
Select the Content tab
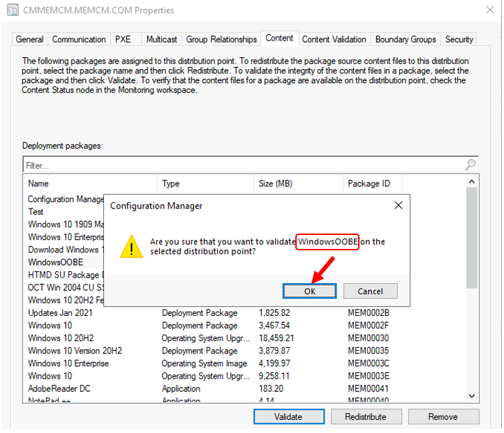279,38
